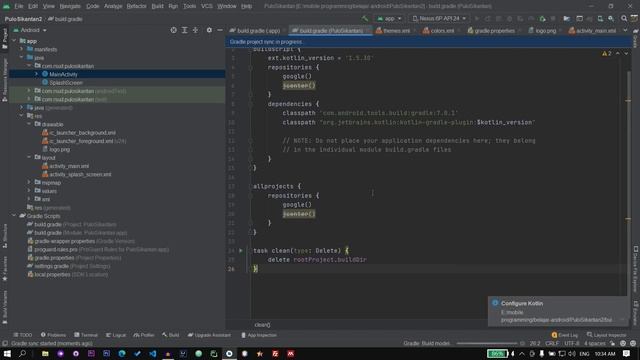
Task: Click the editor vertical scrollbar
Action: (x=628, y=184)
